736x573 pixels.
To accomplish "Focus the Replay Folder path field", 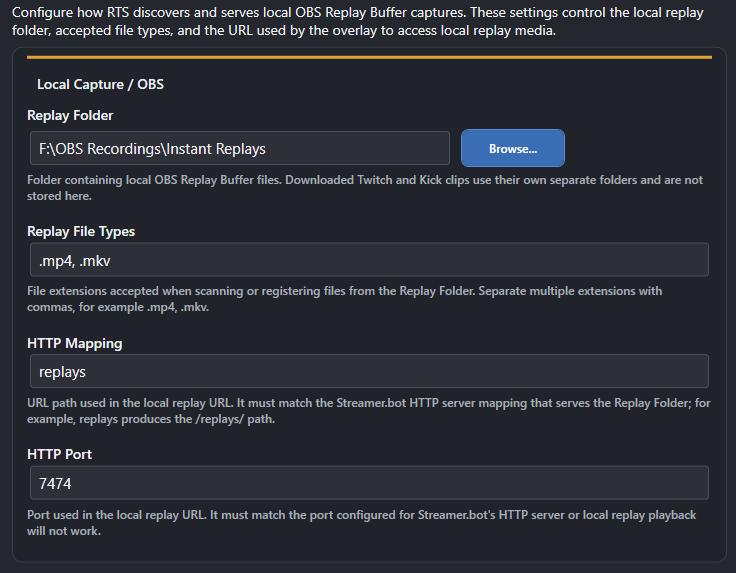I will [x=240, y=148].
